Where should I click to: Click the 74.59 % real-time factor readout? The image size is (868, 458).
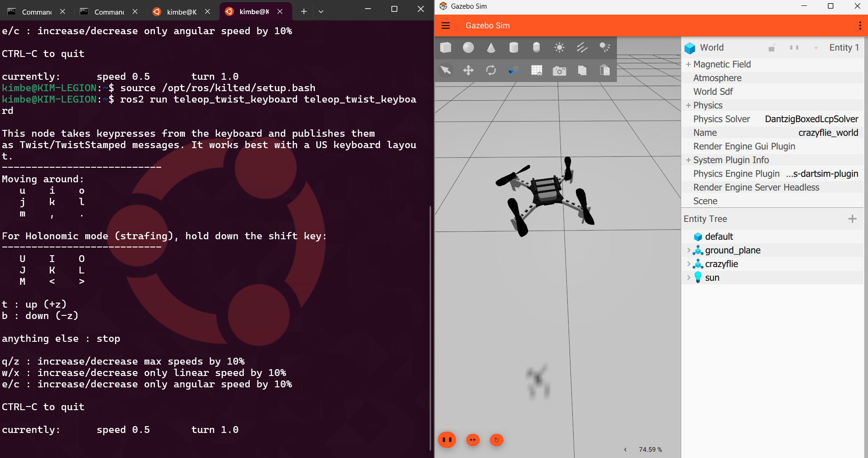(650, 450)
